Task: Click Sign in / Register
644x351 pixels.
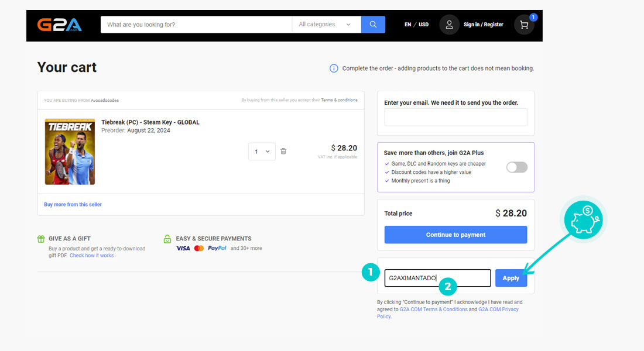Action: (x=483, y=25)
